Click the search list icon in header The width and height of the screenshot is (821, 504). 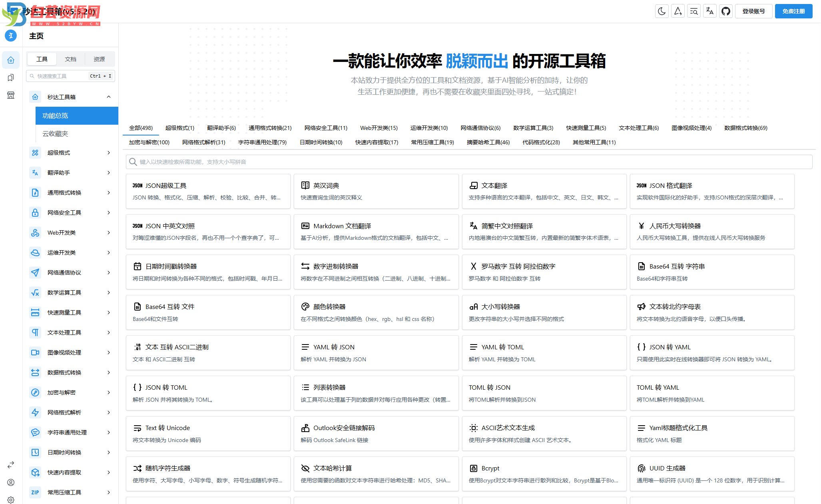[x=694, y=11]
